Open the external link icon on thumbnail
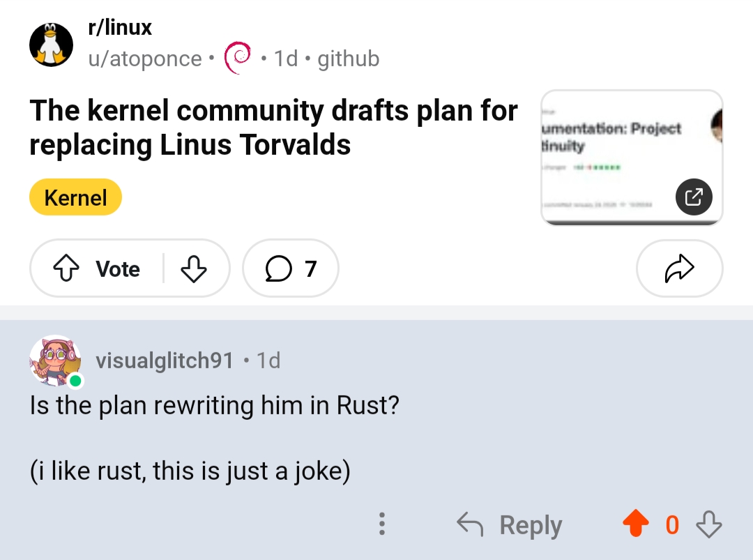 pyautogui.click(x=694, y=197)
